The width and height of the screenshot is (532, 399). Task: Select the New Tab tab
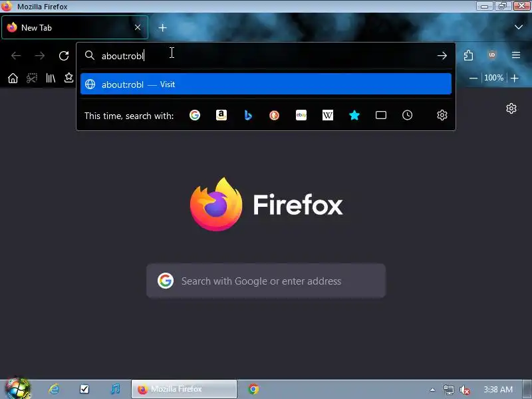75,27
